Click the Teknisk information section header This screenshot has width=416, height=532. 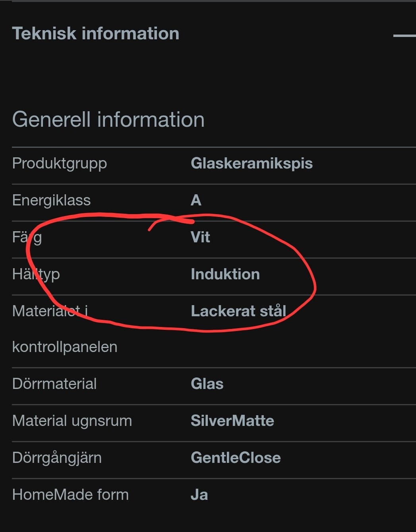pos(96,33)
